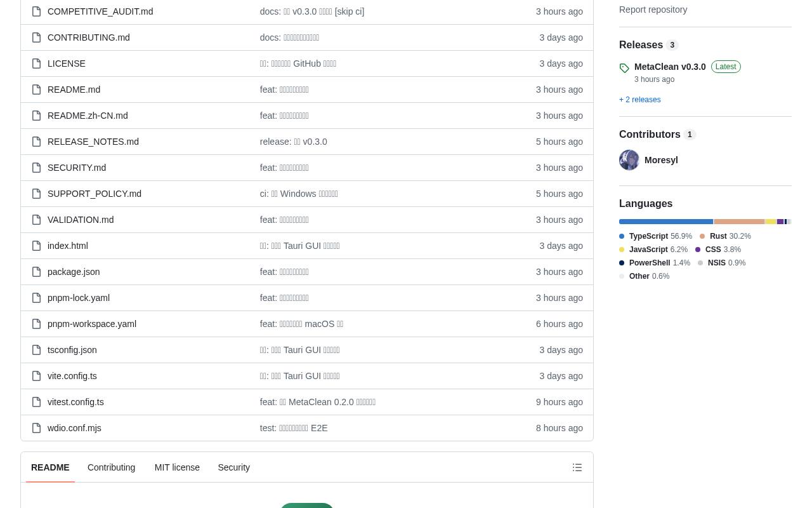The width and height of the screenshot is (812, 508).
Task: Filter by TypeScript 56.9% language
Action: [655, 236]
